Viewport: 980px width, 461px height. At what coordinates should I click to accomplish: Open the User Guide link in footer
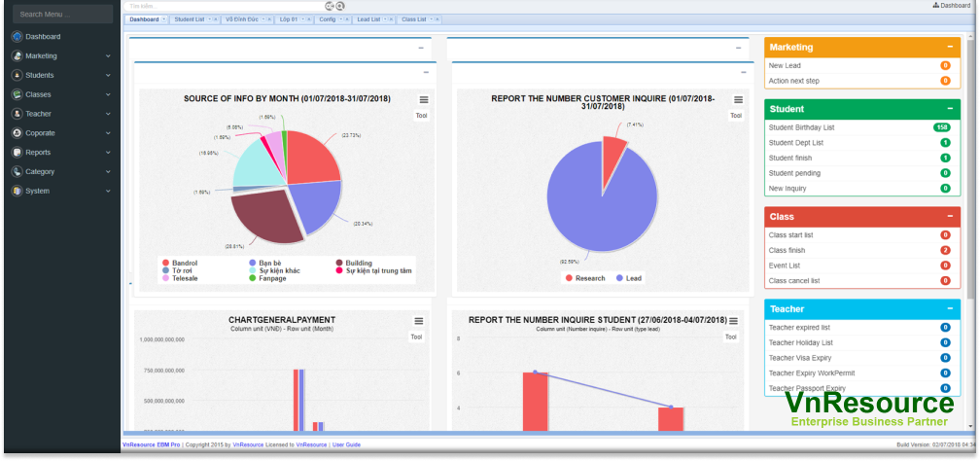346,444
